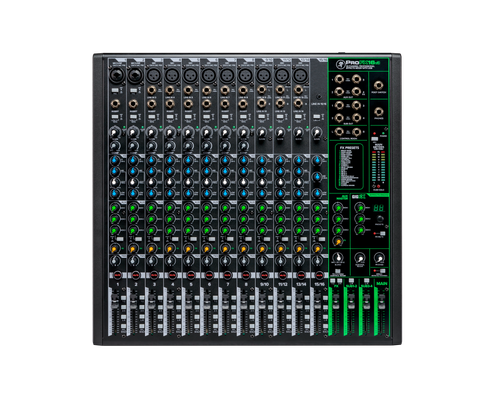Click the Mackie running-man logo

click(x=342, y=63)
